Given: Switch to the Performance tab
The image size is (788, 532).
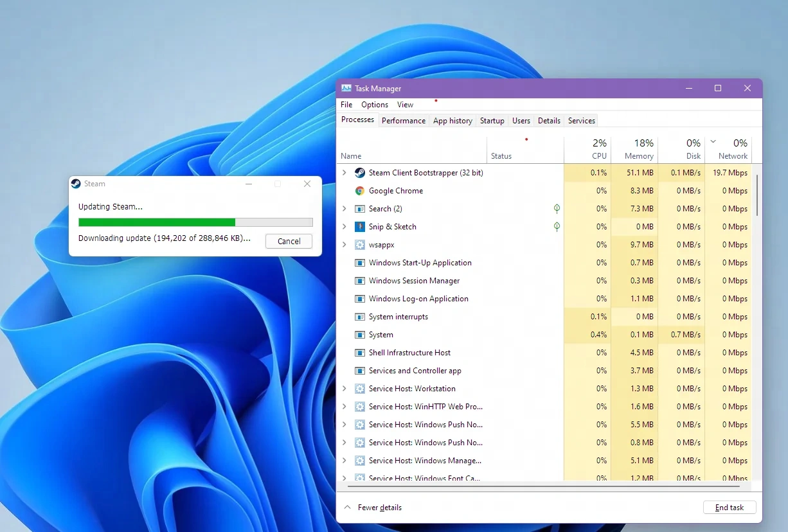Looking at the screenshot, I should (x=404, y=121).
